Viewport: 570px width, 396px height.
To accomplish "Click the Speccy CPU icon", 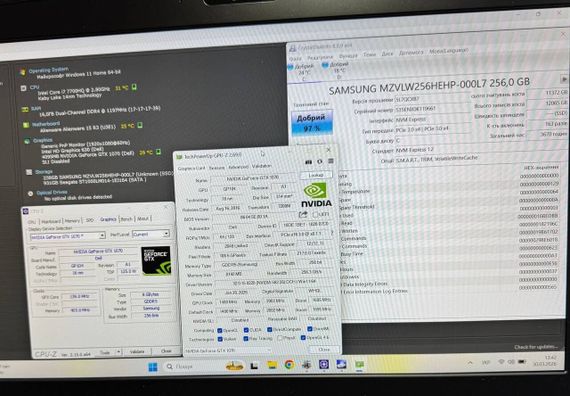I will click(x=24, y=88).
